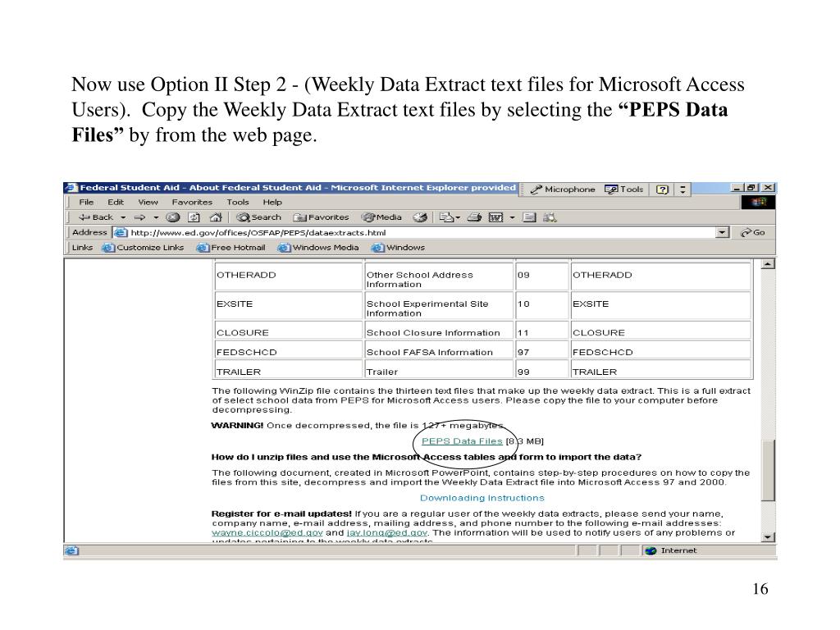Open language bar Tools button

[624, 189]
